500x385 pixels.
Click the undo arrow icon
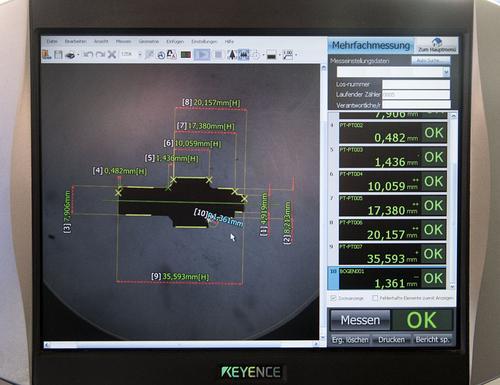88,54
